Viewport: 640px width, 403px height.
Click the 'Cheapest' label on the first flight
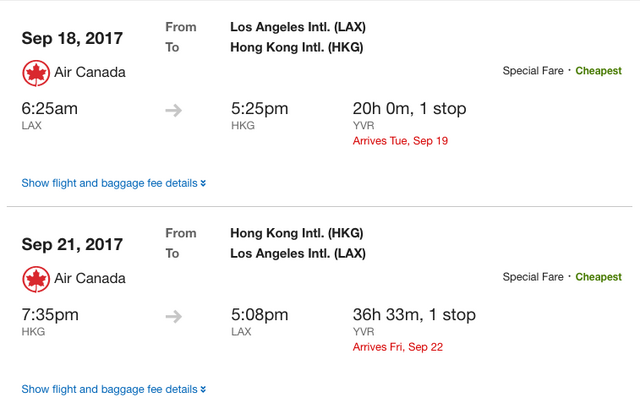(x=598, y=71)
